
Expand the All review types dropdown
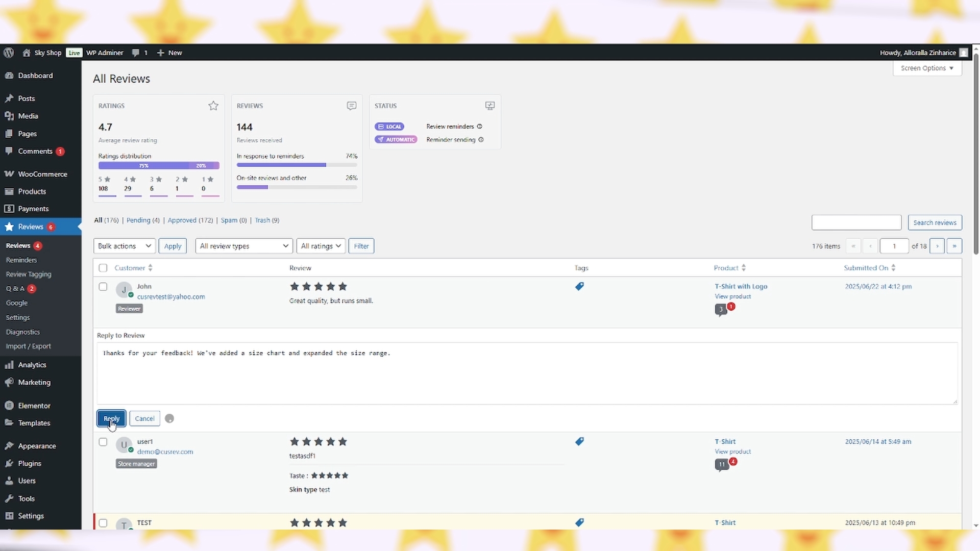click(x=243, y=246)
